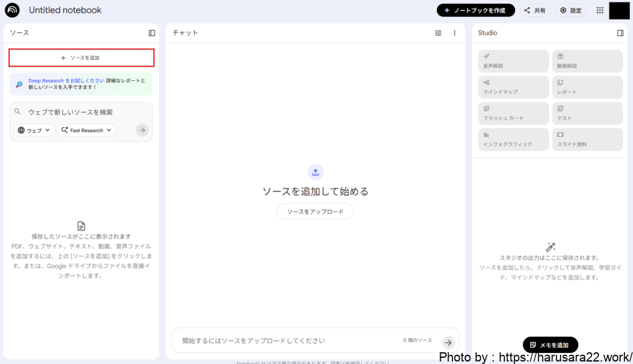The height and width of the screenshot is (364, 633).
Task: Click the NotebookLM logo icon
Action: coord(12,11)
